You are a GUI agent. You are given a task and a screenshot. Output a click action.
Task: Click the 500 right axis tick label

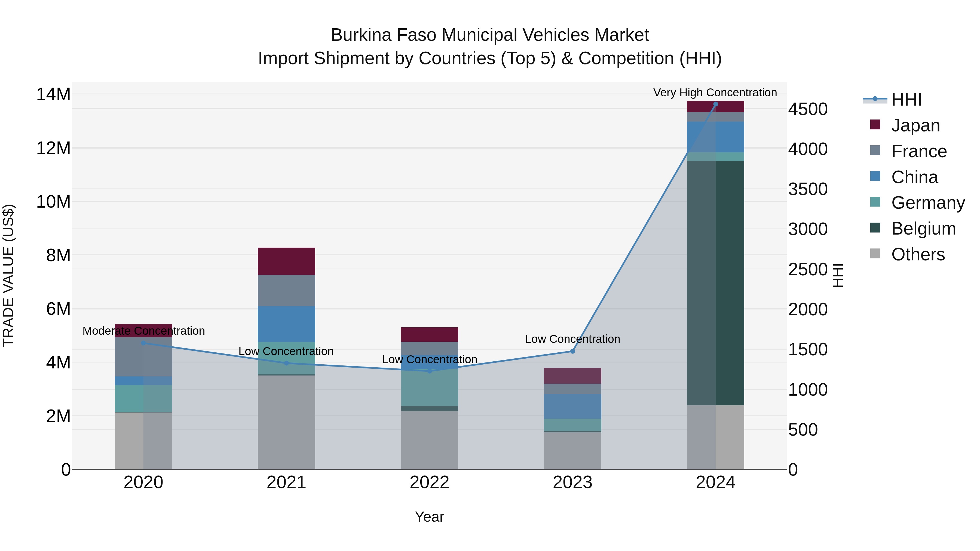[x=803, y=430]
